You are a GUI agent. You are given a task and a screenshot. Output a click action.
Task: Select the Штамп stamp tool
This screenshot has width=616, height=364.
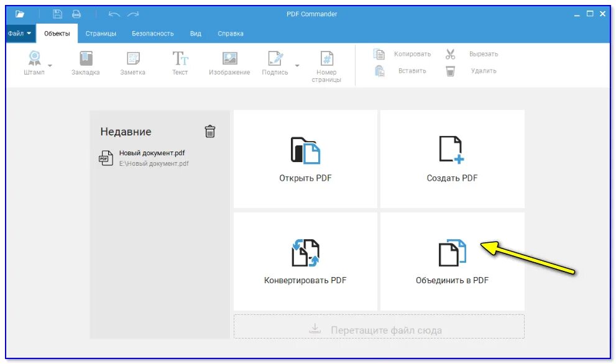coord(34,63)
